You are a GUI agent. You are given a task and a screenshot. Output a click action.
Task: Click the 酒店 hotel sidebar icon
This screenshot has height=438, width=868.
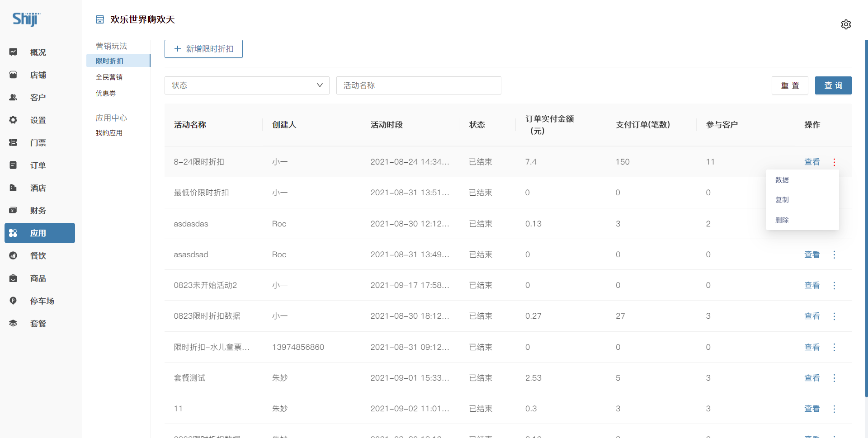pyautogui.click(x=13, y=188)
